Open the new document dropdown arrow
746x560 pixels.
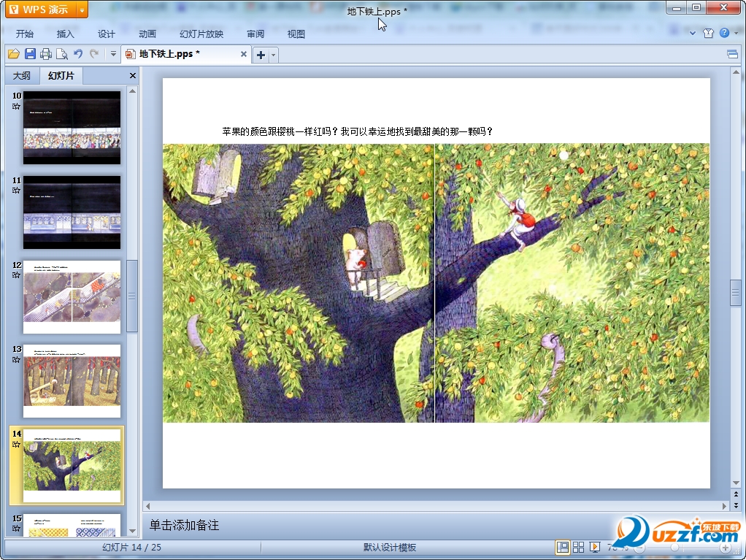(273, 55)
